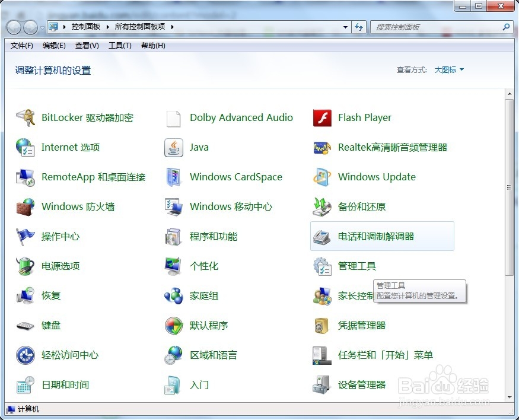519x420 pixels.
Task: Open 轻松访问中心 icon
Action: (26, 355)
